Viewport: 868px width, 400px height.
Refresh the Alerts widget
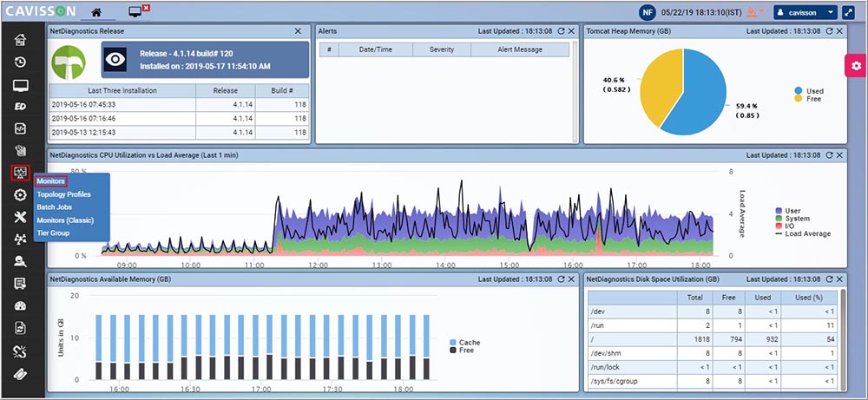coord(562,31)
